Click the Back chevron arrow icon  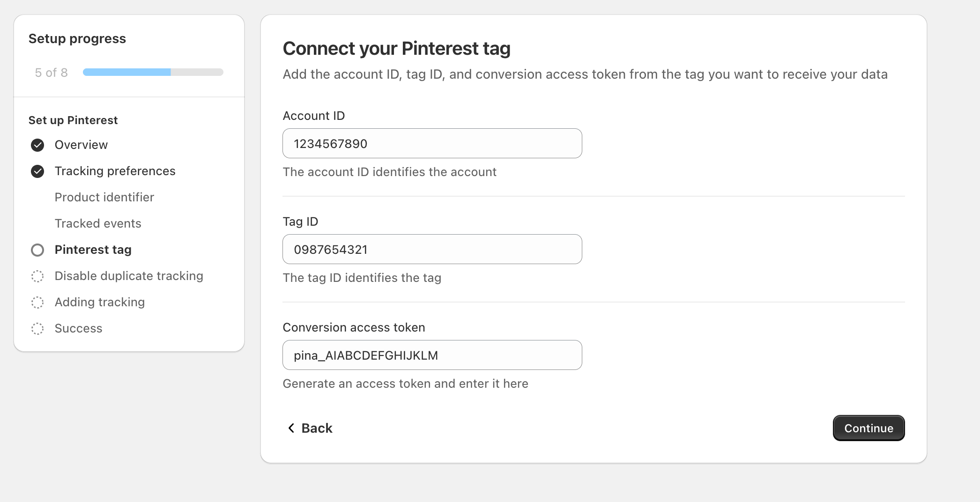pos(291,428)
